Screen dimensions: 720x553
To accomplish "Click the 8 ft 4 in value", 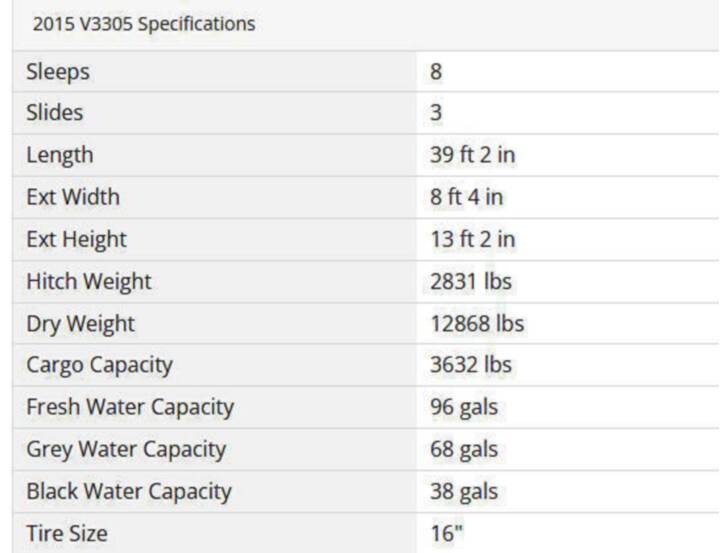I will pyautogui.click(x=467, y=197).
